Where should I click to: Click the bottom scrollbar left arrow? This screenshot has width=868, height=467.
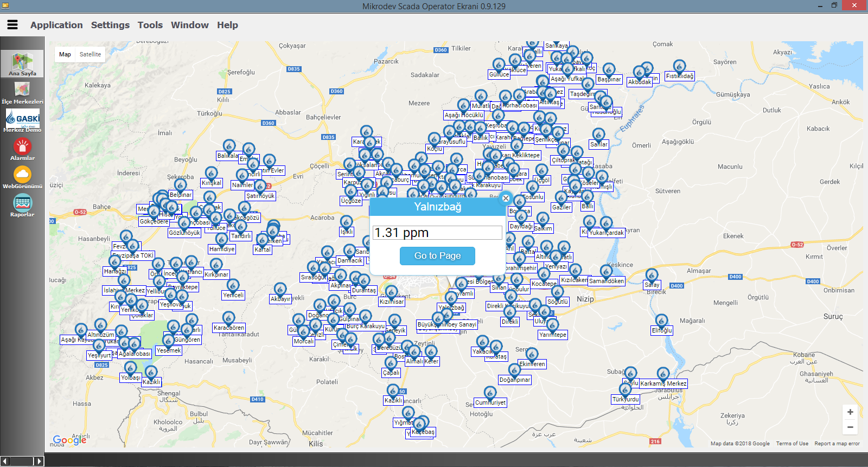pyautogui.click(x=5, y=461)
